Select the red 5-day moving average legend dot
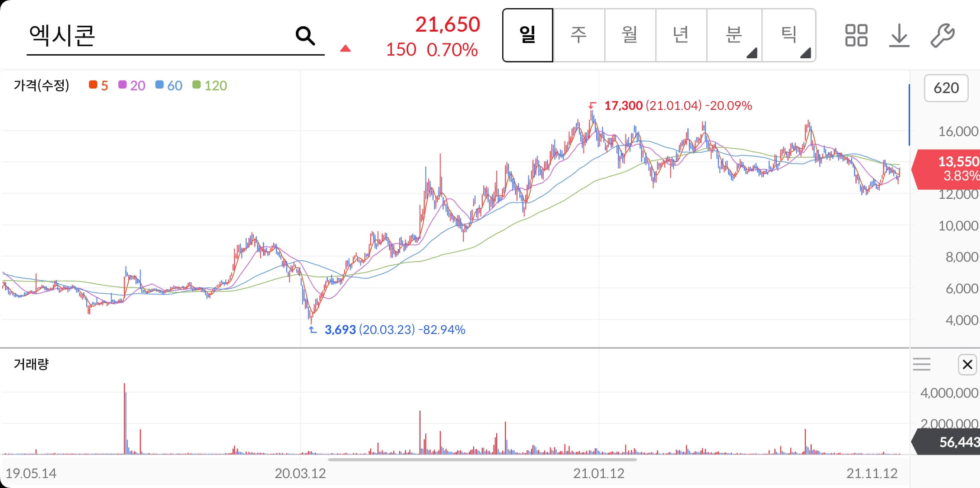 click(93, 85)
